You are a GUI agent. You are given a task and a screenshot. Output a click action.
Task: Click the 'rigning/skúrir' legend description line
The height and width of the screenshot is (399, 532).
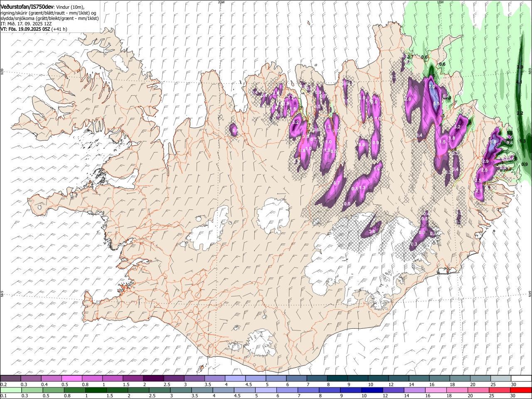point(48,13)
